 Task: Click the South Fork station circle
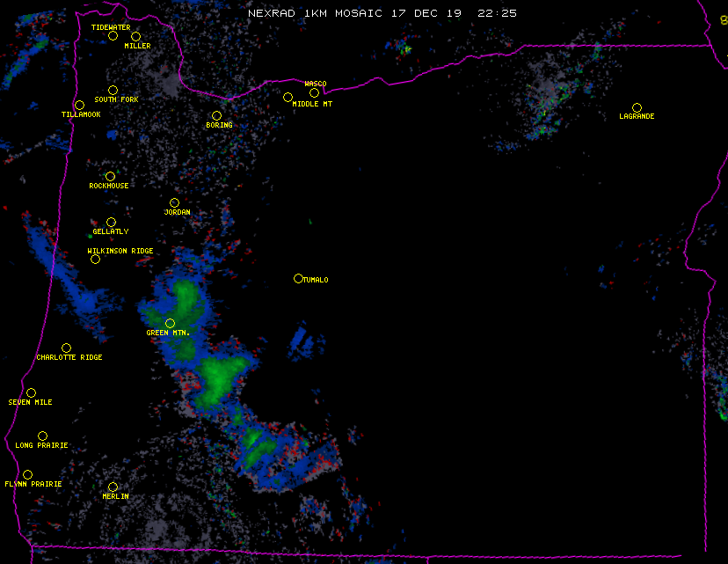[x=113, y=90]
